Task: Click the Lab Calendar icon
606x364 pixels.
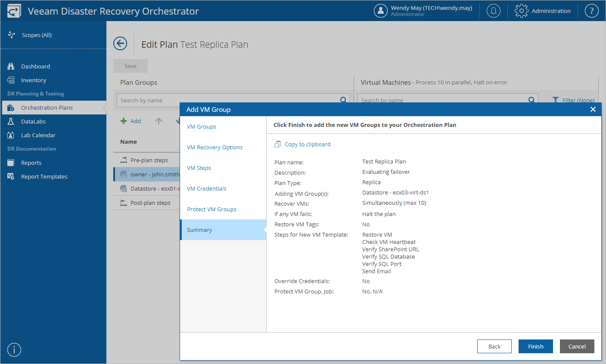Action: click(x=11, y=135)
